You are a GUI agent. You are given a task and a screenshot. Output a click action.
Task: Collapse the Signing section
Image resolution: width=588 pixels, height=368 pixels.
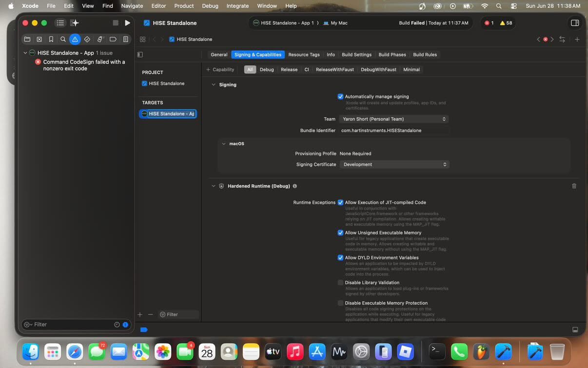[213, 85]
